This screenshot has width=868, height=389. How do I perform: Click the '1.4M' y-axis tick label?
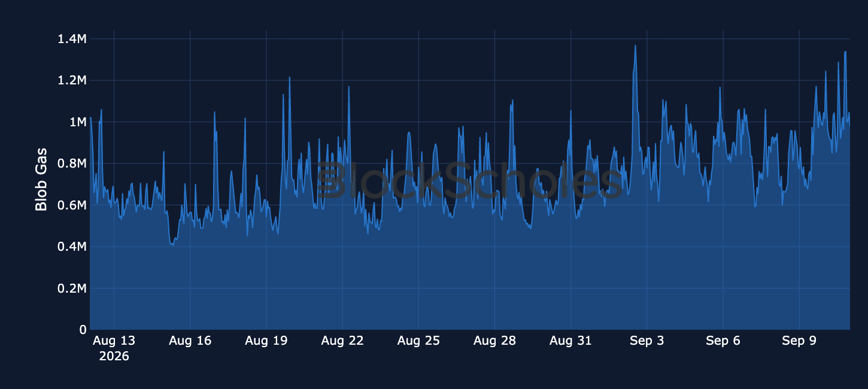pos(72,39)
